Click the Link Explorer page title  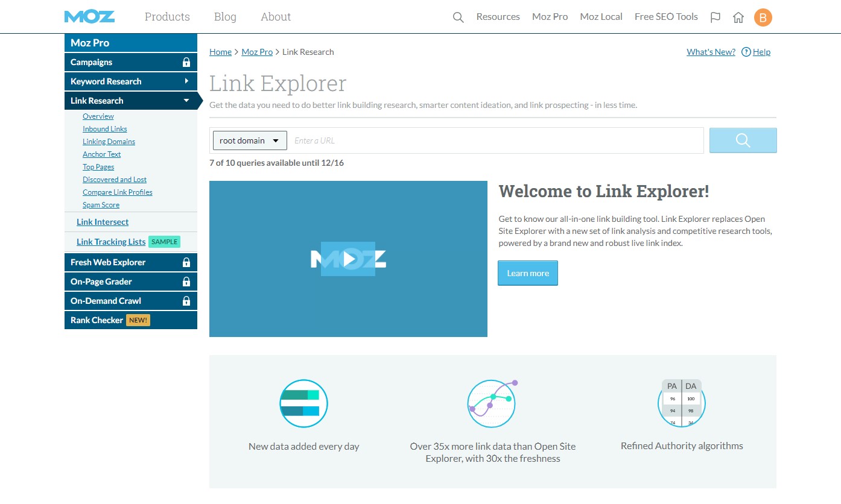pyautogui.click(x=278, y=83)
